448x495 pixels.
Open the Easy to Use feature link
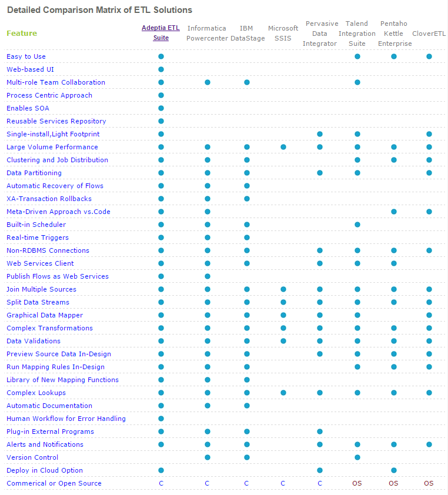[26, 56]
